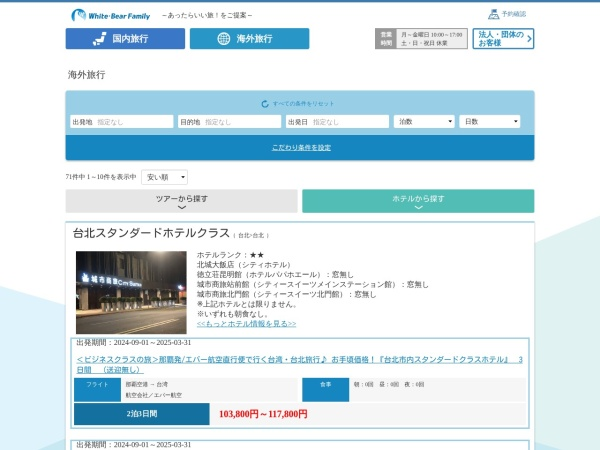Select the ホテルから探す tab
Image resolution: width=600 pixels, height=450 pixels.
click(418, 201)
